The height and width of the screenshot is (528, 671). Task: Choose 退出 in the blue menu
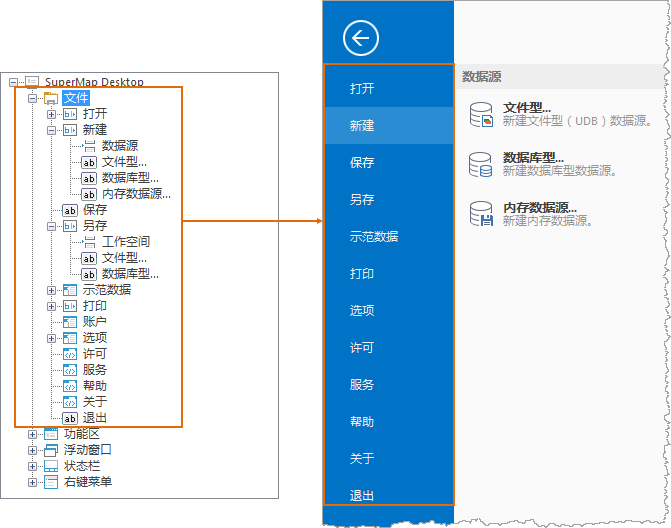coord(389,495)
